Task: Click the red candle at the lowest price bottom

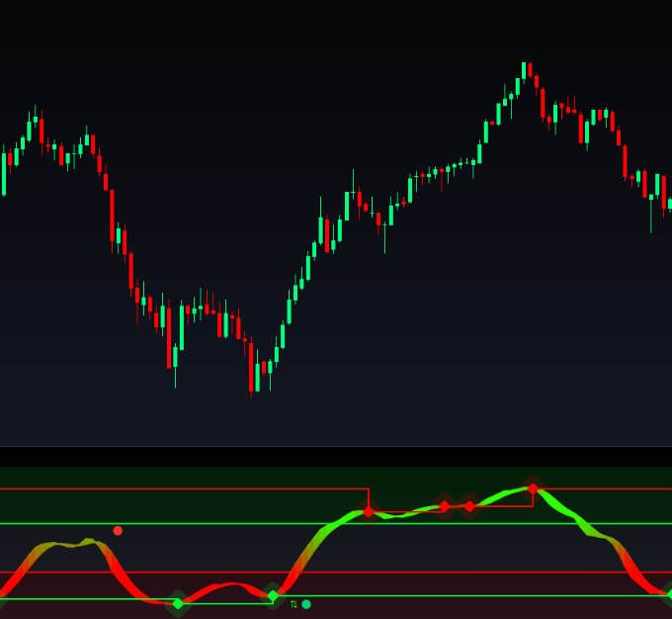Action: click(x=251, y=368)
